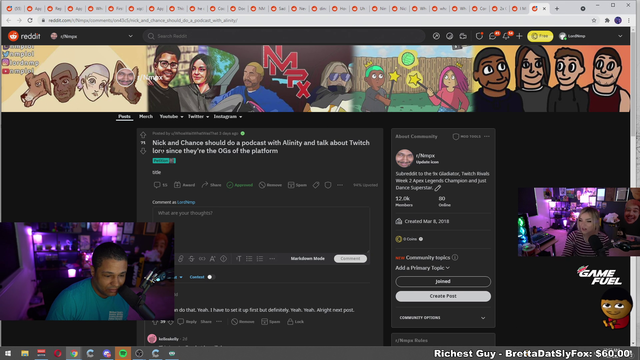Focus the 'What are your thoughts?' comment box
640x360 pixels.
coord(261,229)
